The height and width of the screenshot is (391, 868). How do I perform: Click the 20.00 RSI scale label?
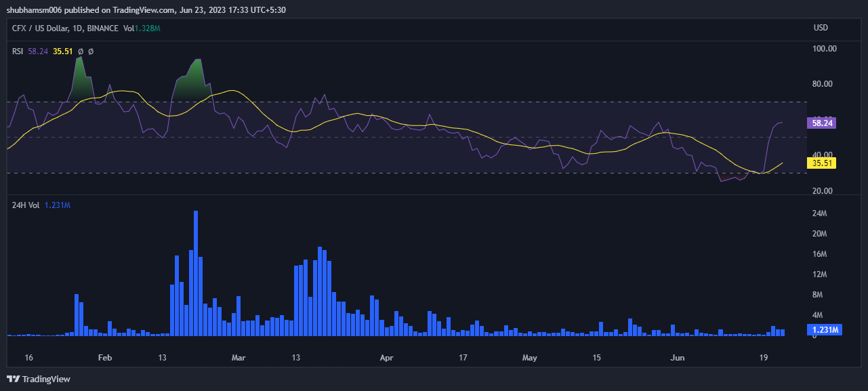coord(823,191)
